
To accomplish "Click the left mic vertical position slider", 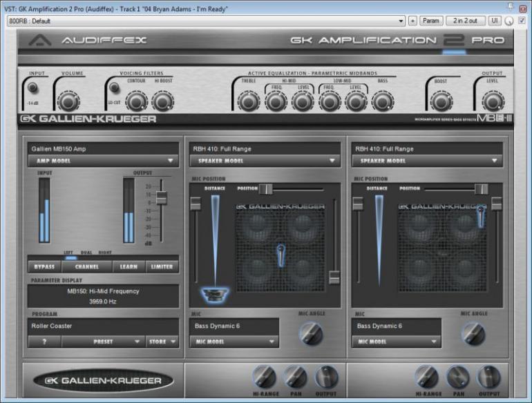I will [334, 277].
